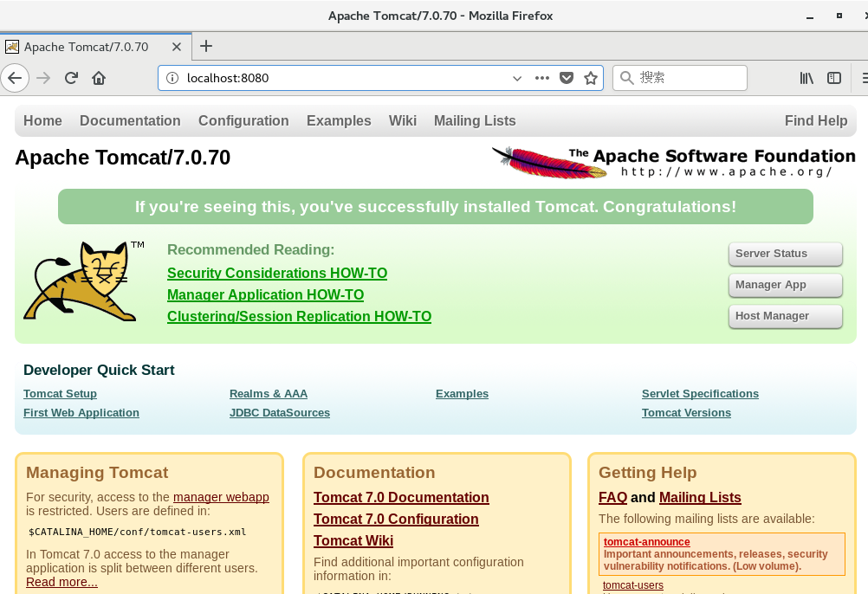Click the Recommended Reading heading
The height and width of the screenshot is (594, 868).
pos(250,249)
